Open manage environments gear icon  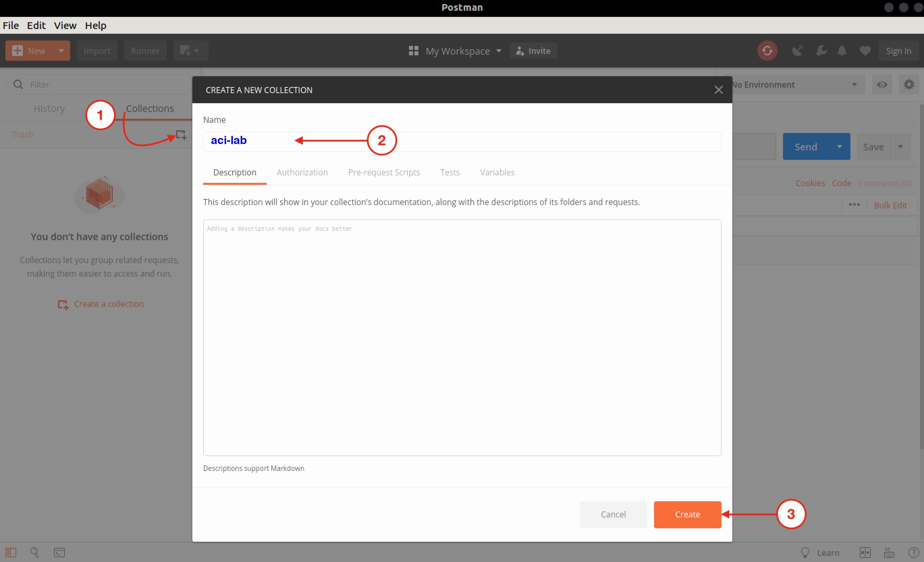[x=908, y=84]
